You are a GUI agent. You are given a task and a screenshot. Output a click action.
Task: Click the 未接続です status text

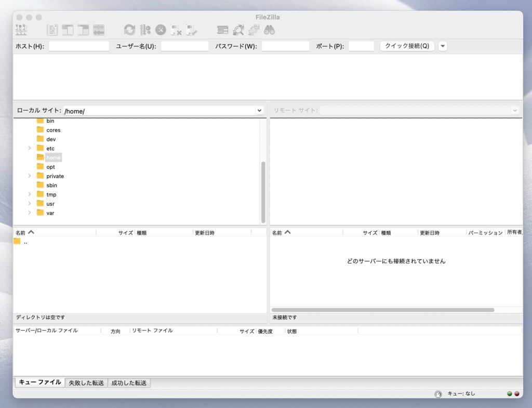(x=284, y=317)
